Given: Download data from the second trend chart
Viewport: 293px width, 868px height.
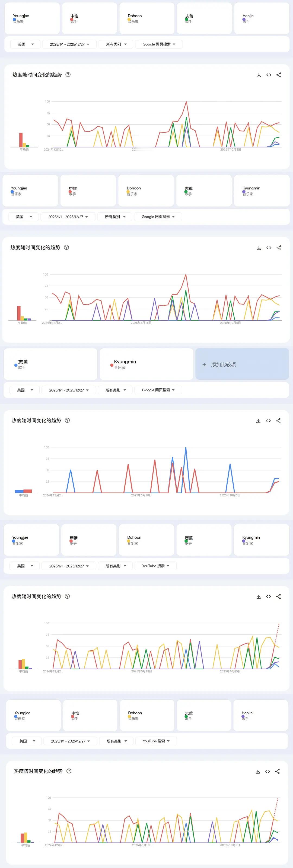Looking at the screenshot, I should pos(259,248).
